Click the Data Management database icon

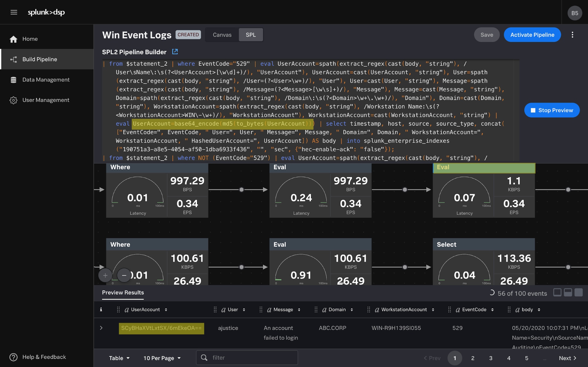[x=13, y=80]
